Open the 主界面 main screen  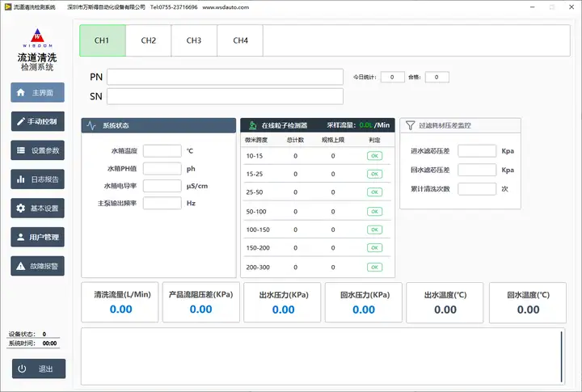37,92
